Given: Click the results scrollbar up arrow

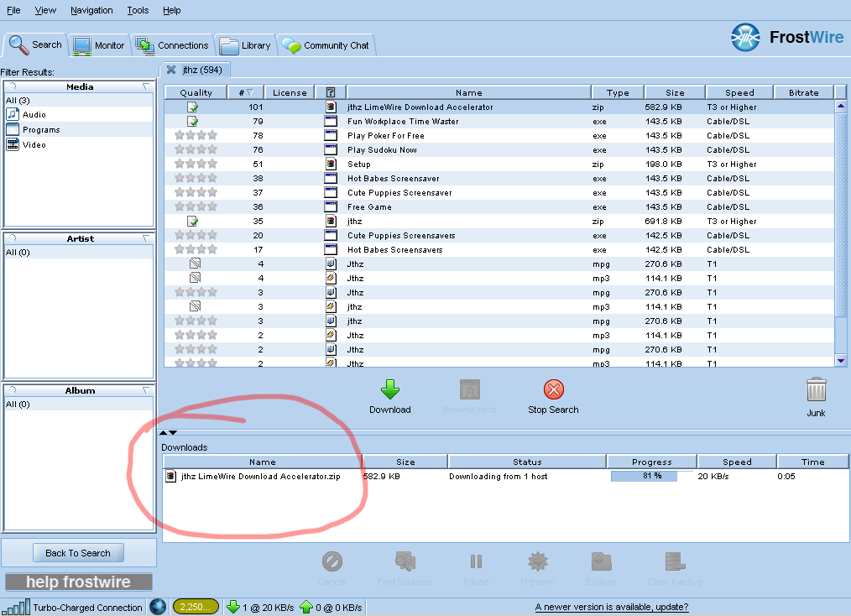Looking at the screenshot, I should pos(841,107).
